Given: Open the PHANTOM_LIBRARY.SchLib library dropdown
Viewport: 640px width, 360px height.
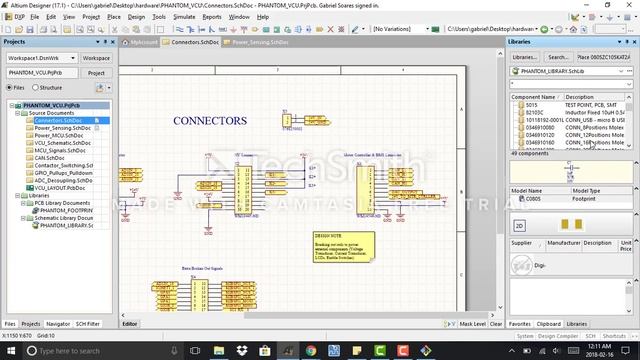Looking at the screenshot, I should (x=621, y=71).
